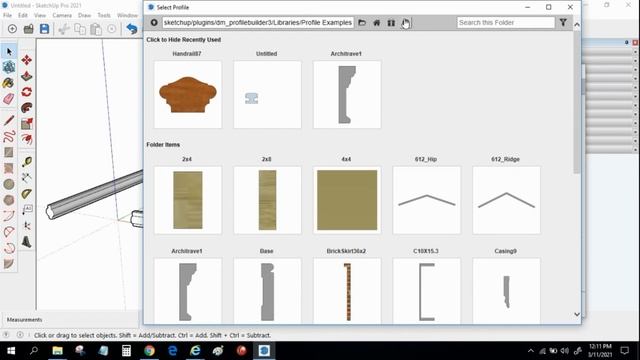
Task: Click the Undo arrow in SketchUp toolbar
Action: (x=132, y=29)
